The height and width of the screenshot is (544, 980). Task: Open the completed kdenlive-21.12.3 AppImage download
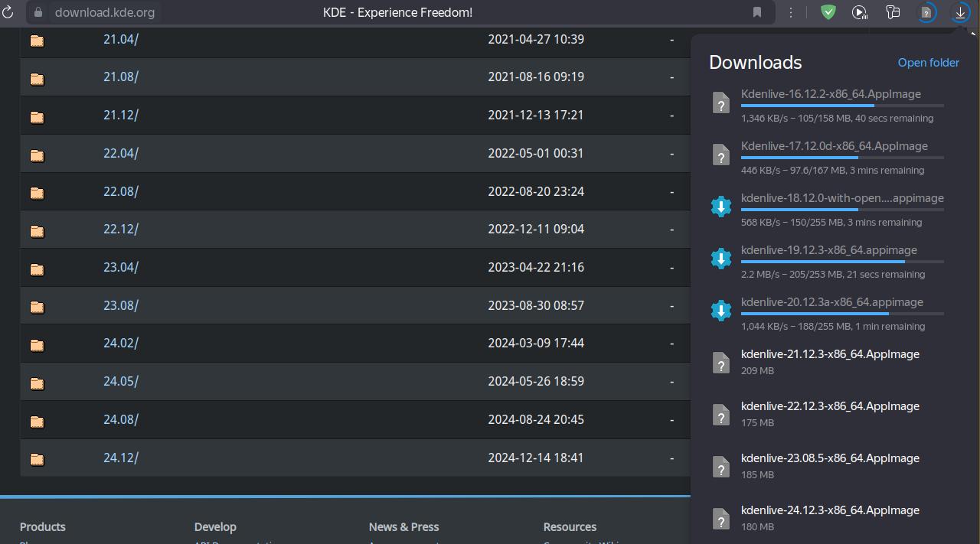tap(830, 354)
